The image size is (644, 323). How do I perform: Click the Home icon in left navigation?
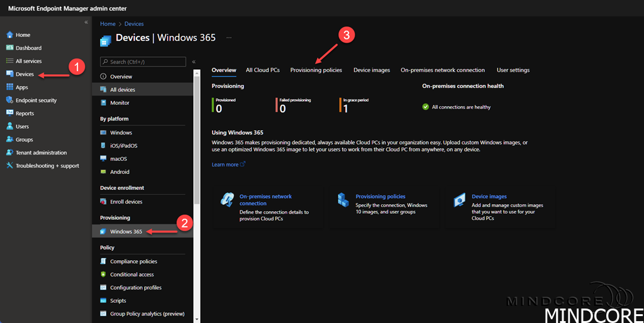click(9, 35)
